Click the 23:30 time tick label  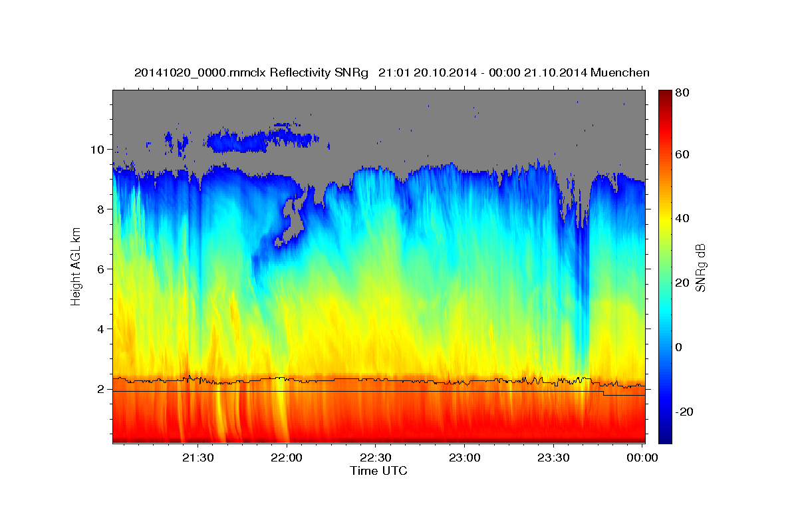pyautogui.click(x=553, y=458)
